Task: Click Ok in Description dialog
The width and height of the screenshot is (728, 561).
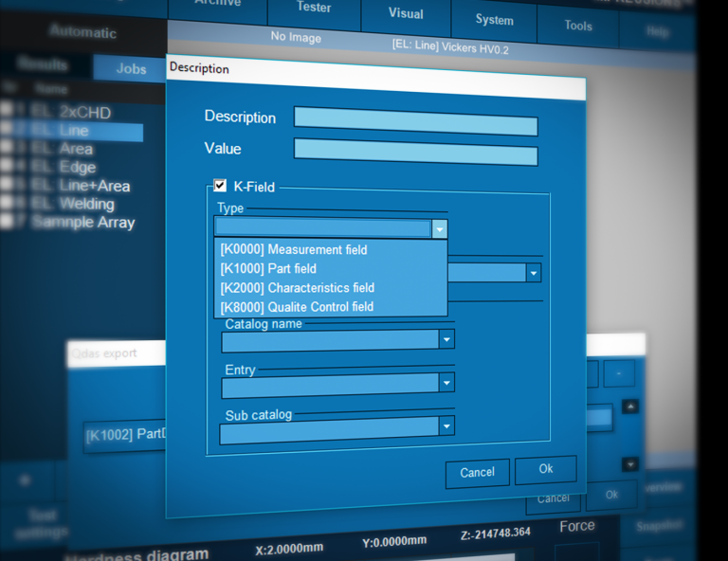Action: (546, 469)
